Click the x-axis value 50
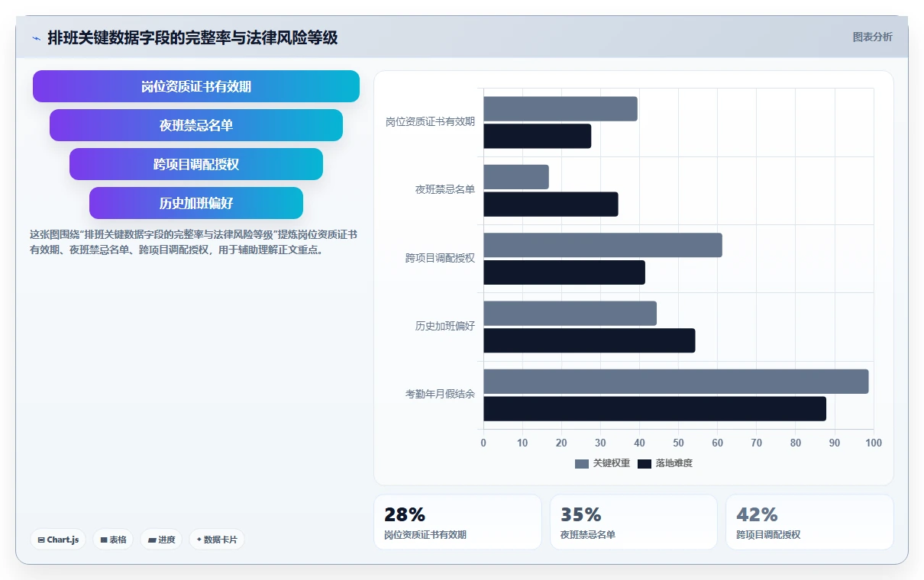 tap(678, 443)
